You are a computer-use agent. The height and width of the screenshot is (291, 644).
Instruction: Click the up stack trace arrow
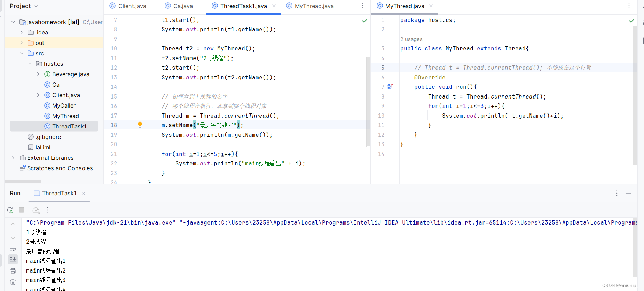(x=13, y=226)
